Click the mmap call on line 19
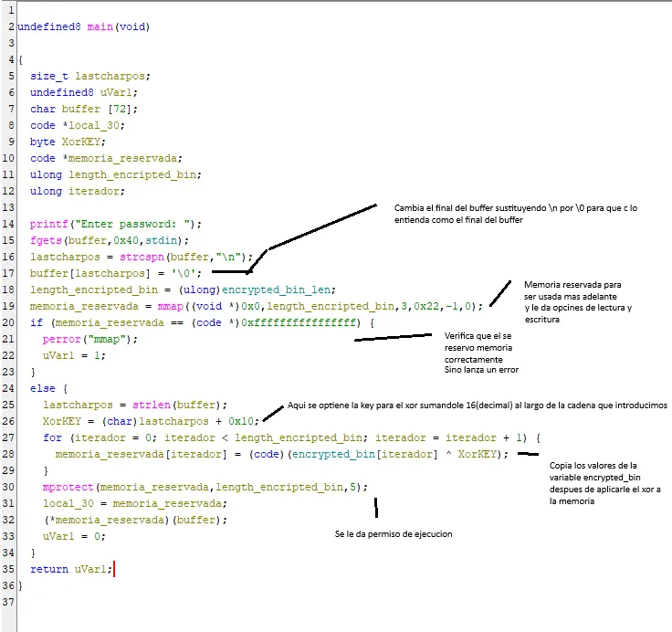Screen dimensions: 672x632 click(169, 306)
